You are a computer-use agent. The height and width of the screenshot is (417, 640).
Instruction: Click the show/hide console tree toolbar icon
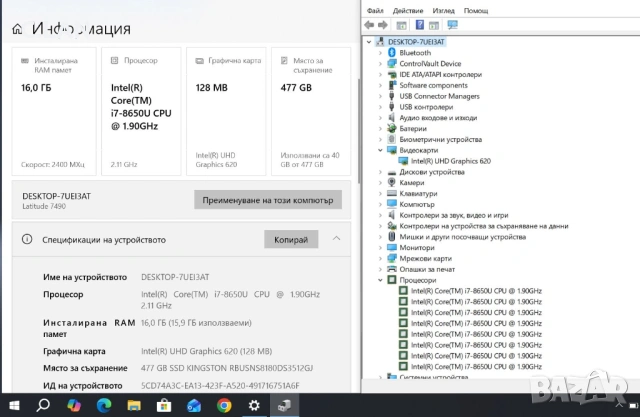pos(401,25)
